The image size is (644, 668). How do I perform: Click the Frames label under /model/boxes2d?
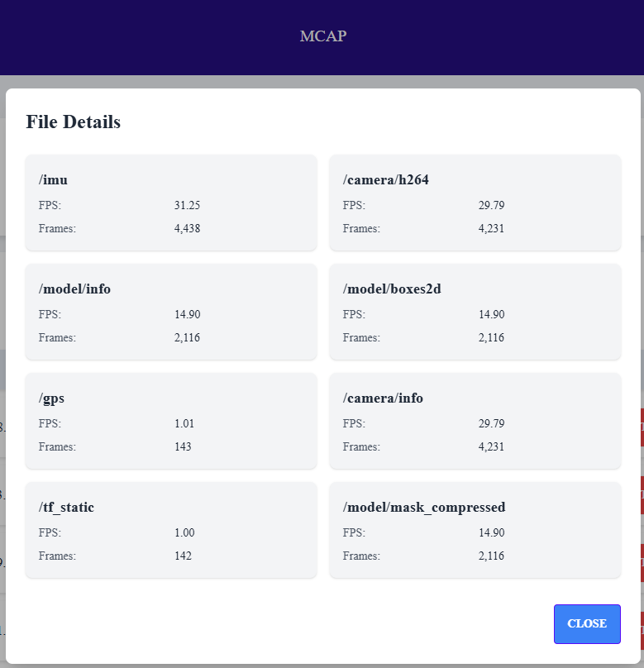coord(361,337)
